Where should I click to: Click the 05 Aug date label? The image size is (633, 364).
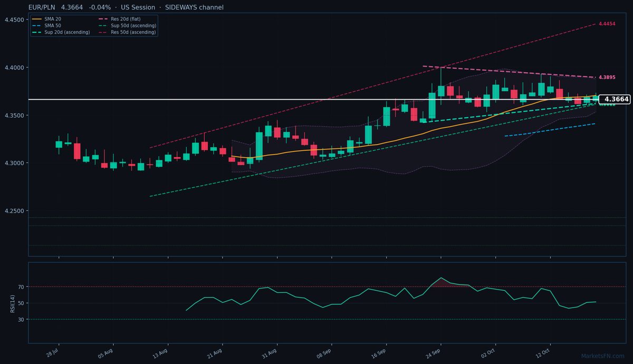[106, 353]
